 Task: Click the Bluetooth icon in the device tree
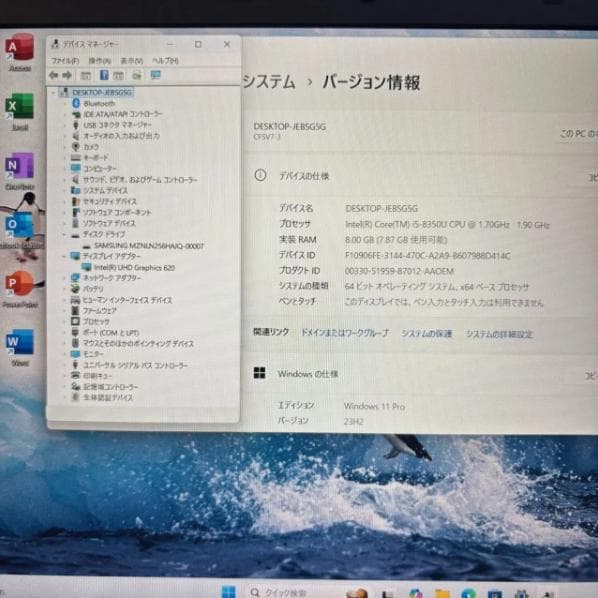coord(76,103)
